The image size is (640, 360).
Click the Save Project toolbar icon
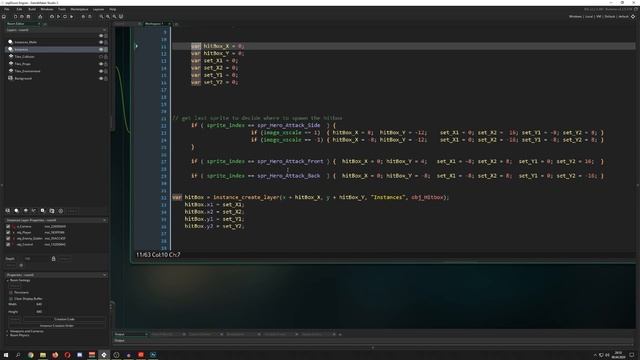point(28,17)
